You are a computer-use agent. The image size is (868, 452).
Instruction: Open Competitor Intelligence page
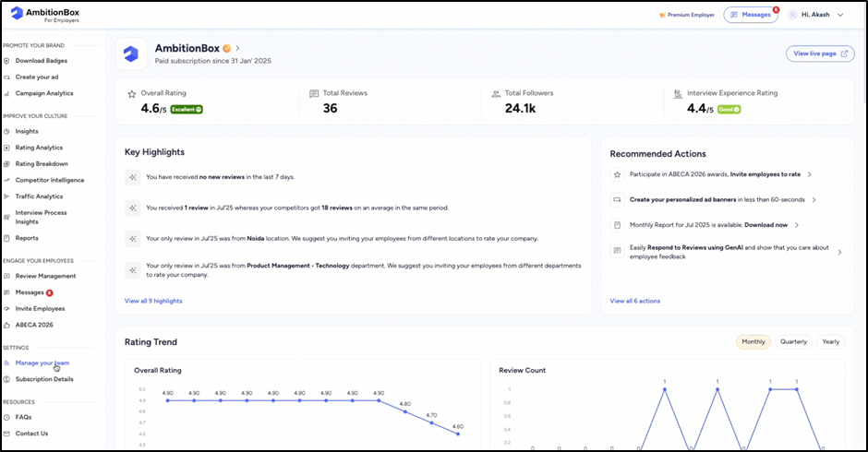pos(49,180)
